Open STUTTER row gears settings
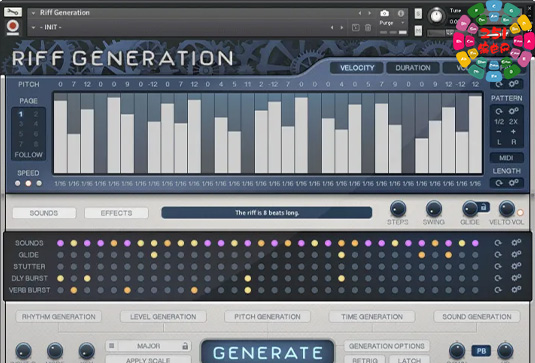Screen dimensions: 535x363 coord(516,266)
